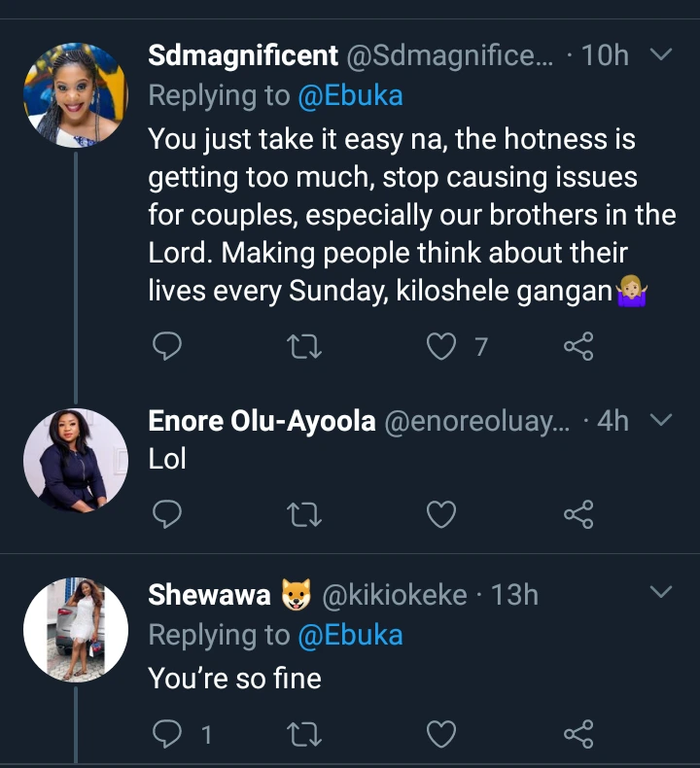Share Shewawa's "You're so fine" tweet

coord(578,734)
